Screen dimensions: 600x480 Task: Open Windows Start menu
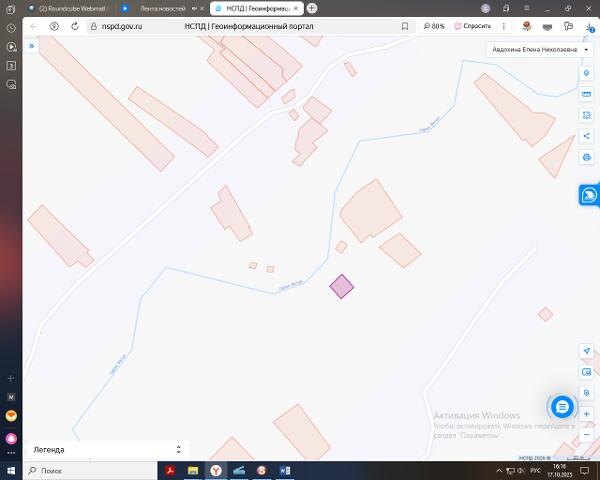click(x=11, y=470)
